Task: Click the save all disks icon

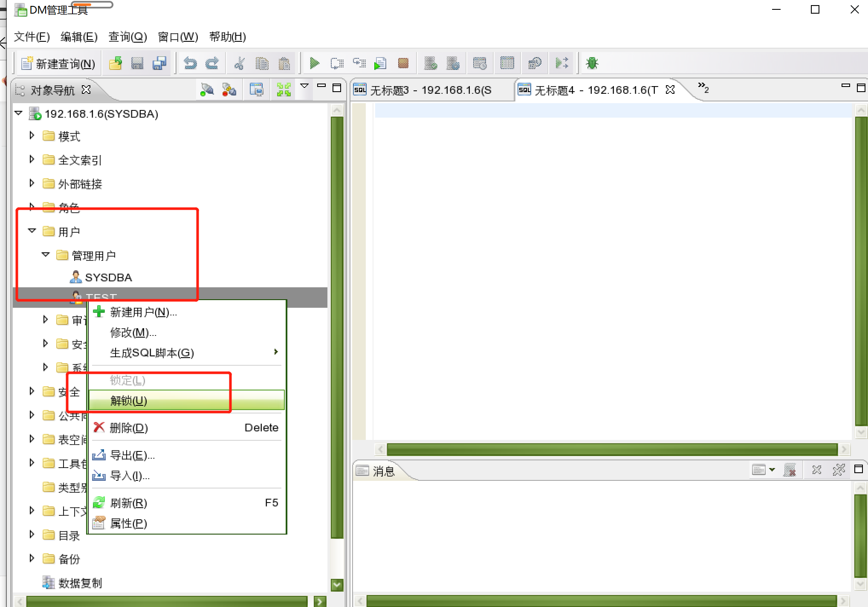Action: coord(159,64)
